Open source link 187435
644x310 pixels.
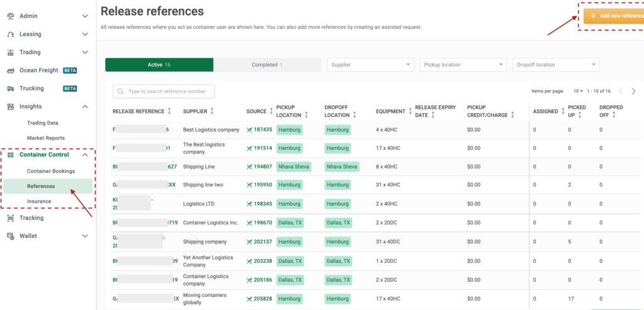pyautogui.click(x=263, y=130)
